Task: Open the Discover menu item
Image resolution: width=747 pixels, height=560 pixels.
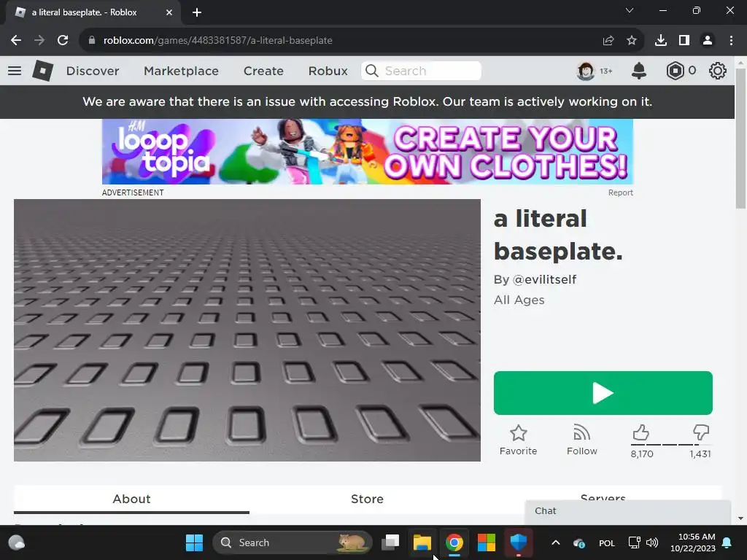Action: pyautogui.click(x=93, y=71)
